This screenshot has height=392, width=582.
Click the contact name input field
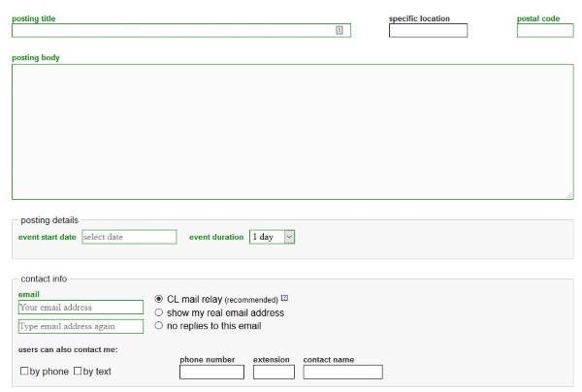[x=342, y=372]
